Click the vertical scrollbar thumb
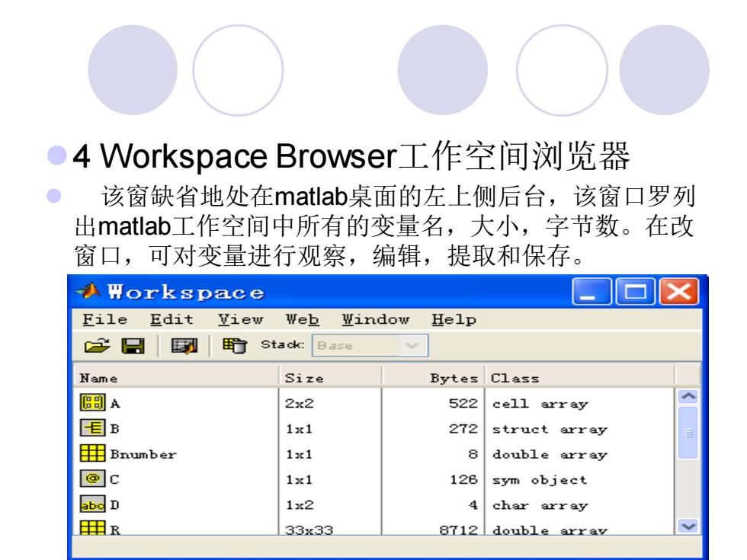 click(688, 433)
